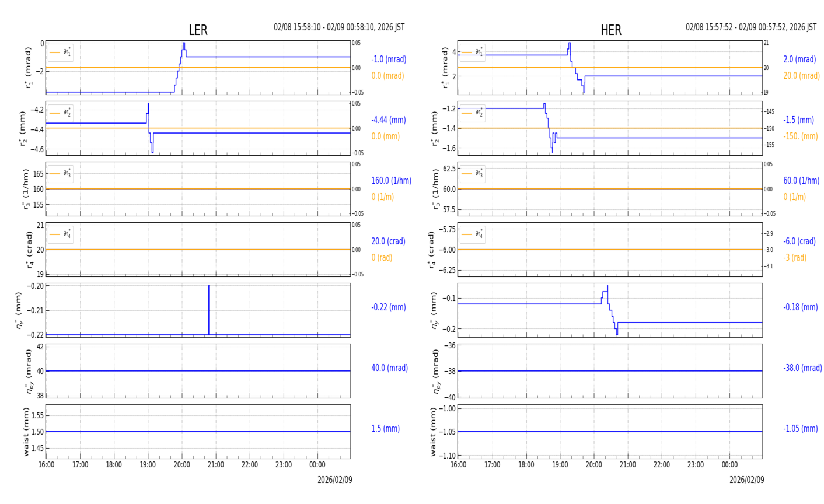824x504 pixels.
Task: Click the LER waist (mm) axis label
Action: point(26,432)
